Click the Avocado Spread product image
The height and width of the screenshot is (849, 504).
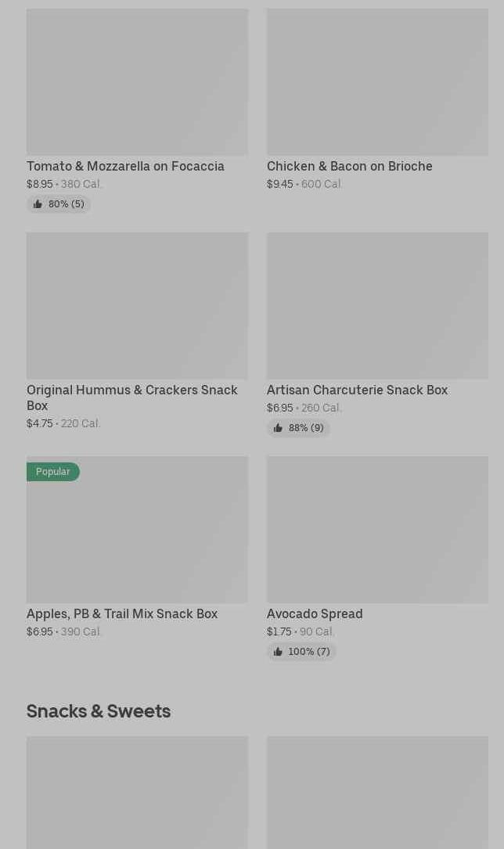coord(377,529)
